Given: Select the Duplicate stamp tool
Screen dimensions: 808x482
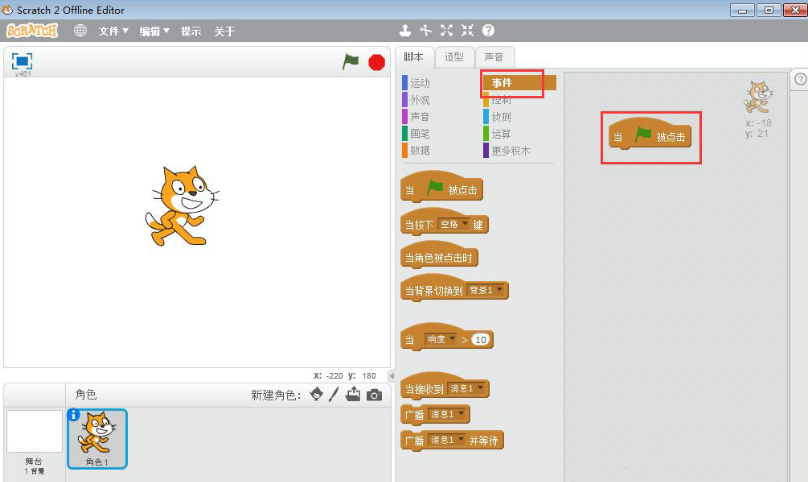Looking at the screenshot, I should (405, 30).
